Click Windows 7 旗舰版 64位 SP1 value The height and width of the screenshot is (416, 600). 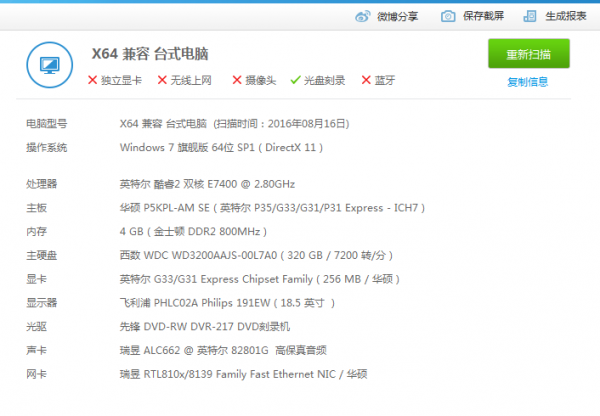point(221,147)
